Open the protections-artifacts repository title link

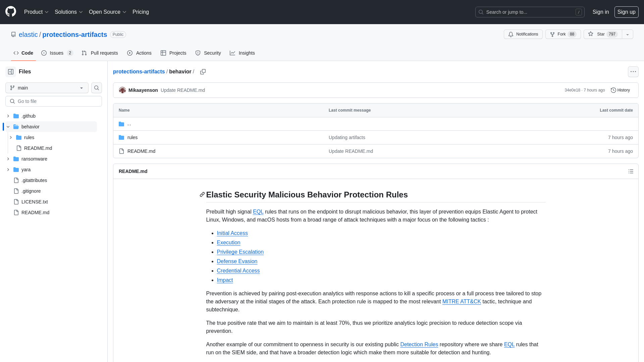[75, 35]
